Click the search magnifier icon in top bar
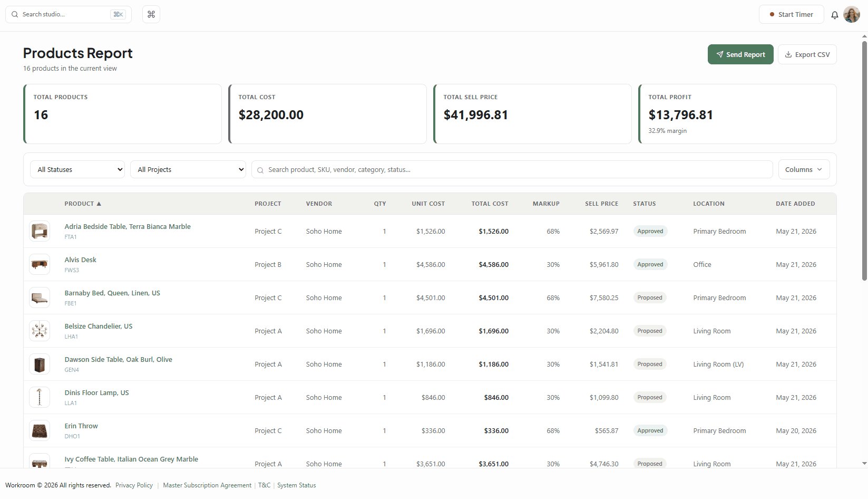Screen dimensions: 868x499 (x=15, y=14)
